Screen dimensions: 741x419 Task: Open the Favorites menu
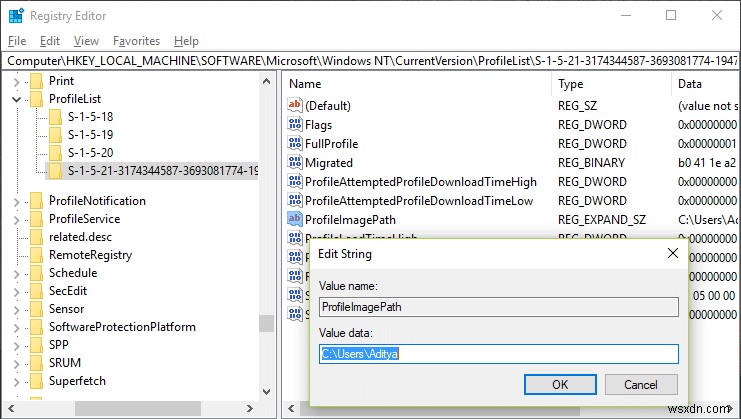click(x=136, y=41)
